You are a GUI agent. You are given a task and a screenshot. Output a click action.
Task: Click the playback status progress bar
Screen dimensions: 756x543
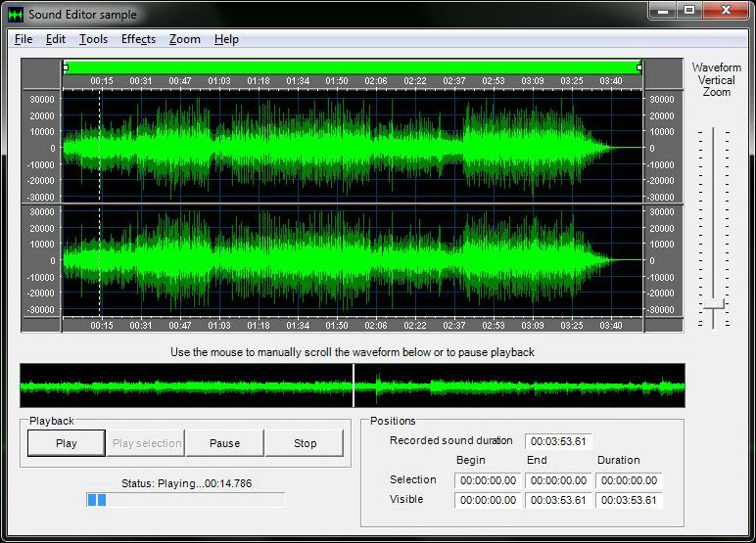click(186, 500)
